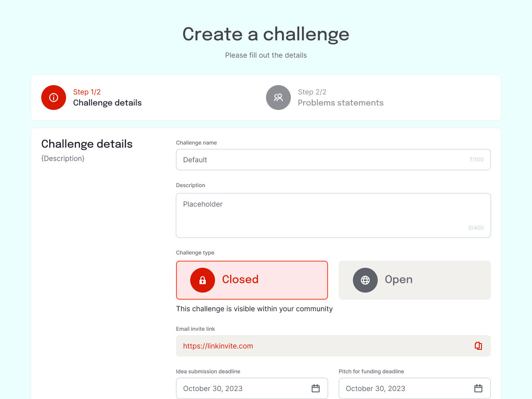Screen dimensions: 532x399
Task: Select the Closed challenge type label
Action: click(x=240, y=279)
